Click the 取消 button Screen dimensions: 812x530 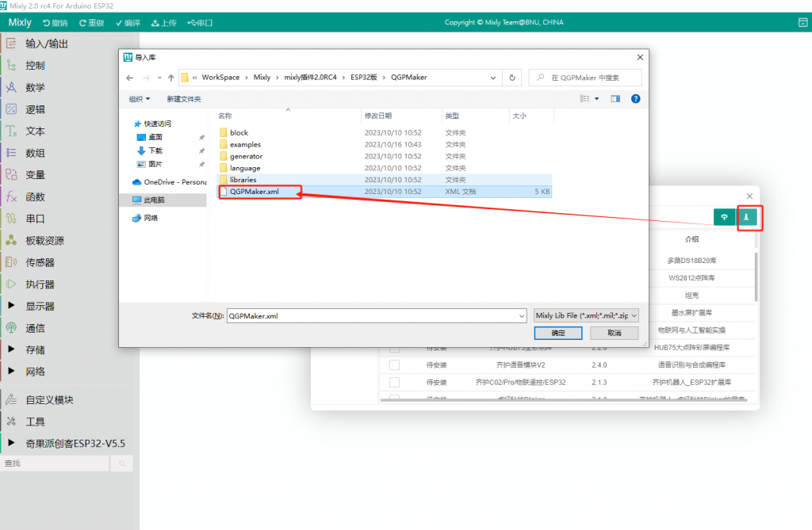pos(615,333)
